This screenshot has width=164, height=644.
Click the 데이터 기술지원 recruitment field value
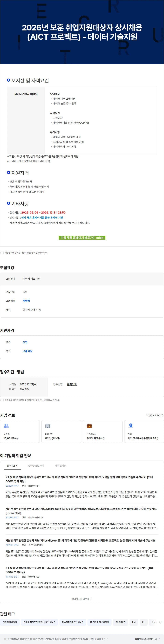(31, 279)
